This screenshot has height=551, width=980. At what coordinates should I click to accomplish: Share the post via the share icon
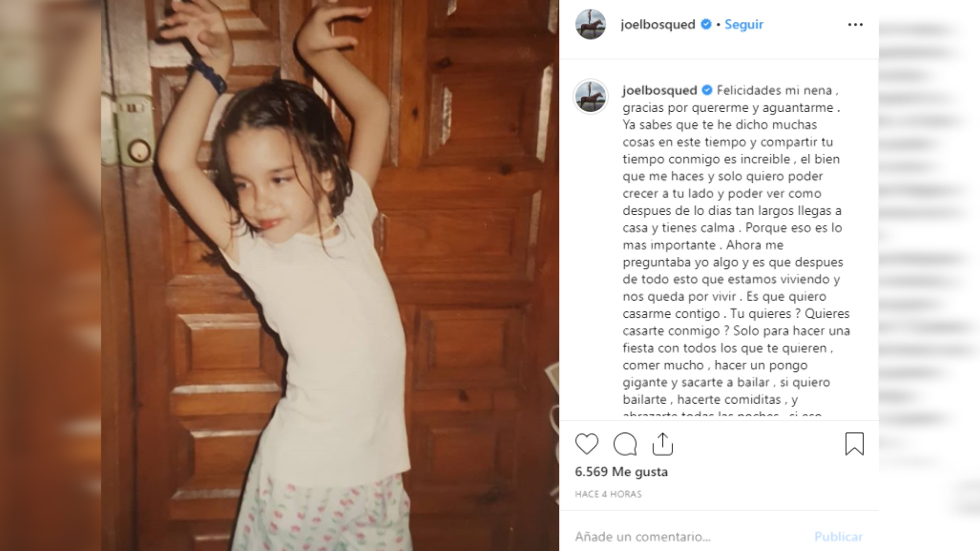pyautogui.click(x=663, y=444)
